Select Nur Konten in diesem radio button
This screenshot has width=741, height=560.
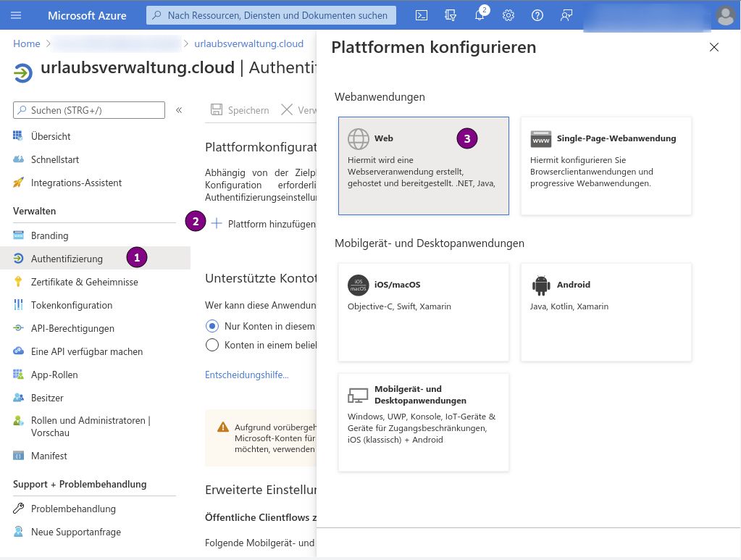[212, 326]
